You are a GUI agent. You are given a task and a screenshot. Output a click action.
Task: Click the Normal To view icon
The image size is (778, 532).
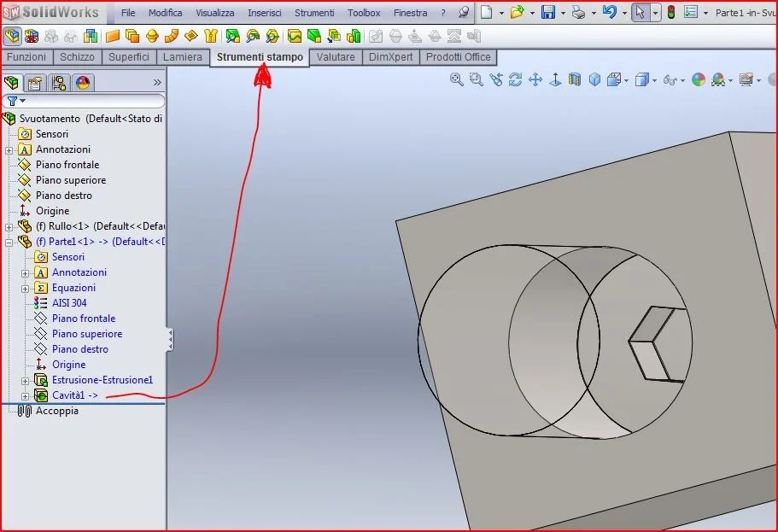coord(555,79)
